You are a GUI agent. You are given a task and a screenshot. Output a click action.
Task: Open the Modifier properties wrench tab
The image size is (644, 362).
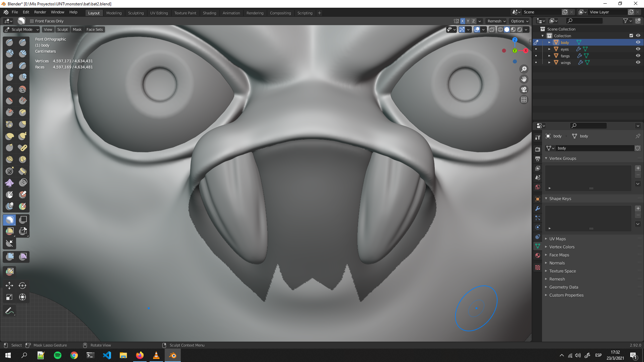tap(538, 208)
